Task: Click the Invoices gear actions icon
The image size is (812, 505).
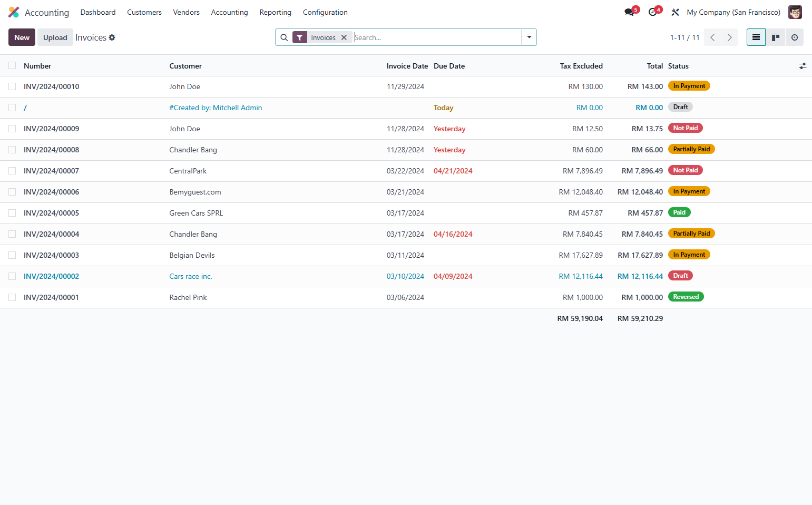Action: (112, 37)
